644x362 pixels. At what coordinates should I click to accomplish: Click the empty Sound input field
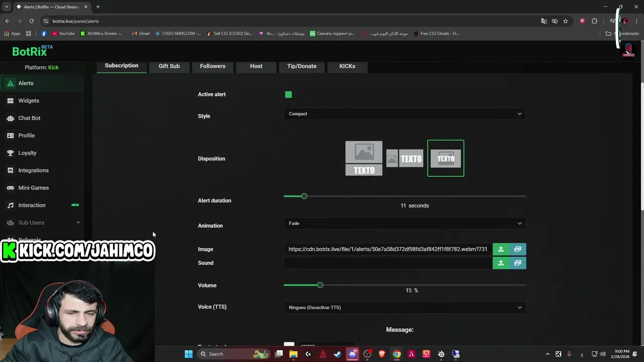(x=388, y=263)
